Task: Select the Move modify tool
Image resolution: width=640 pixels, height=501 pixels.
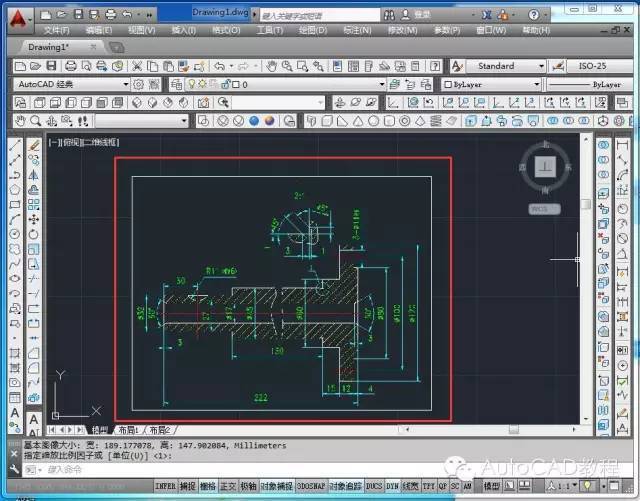Action: 34,219
